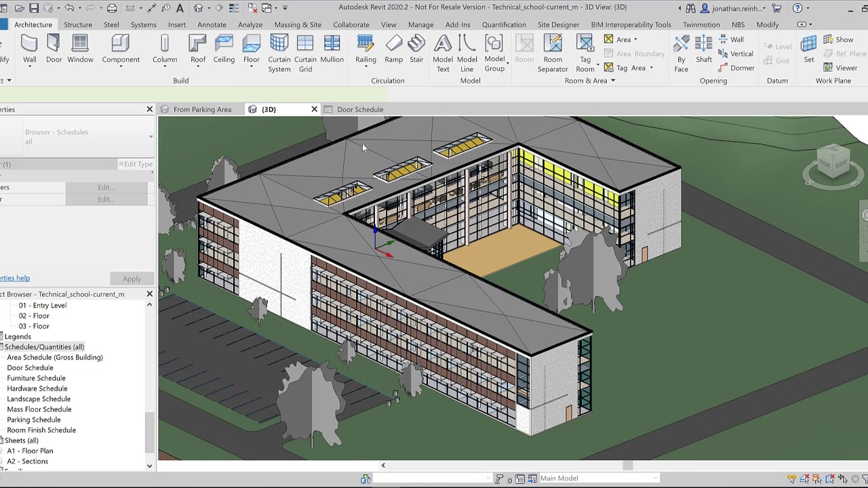Open the Annotate ribbon tab
This screenshot has height=488, width=868.
212,24
